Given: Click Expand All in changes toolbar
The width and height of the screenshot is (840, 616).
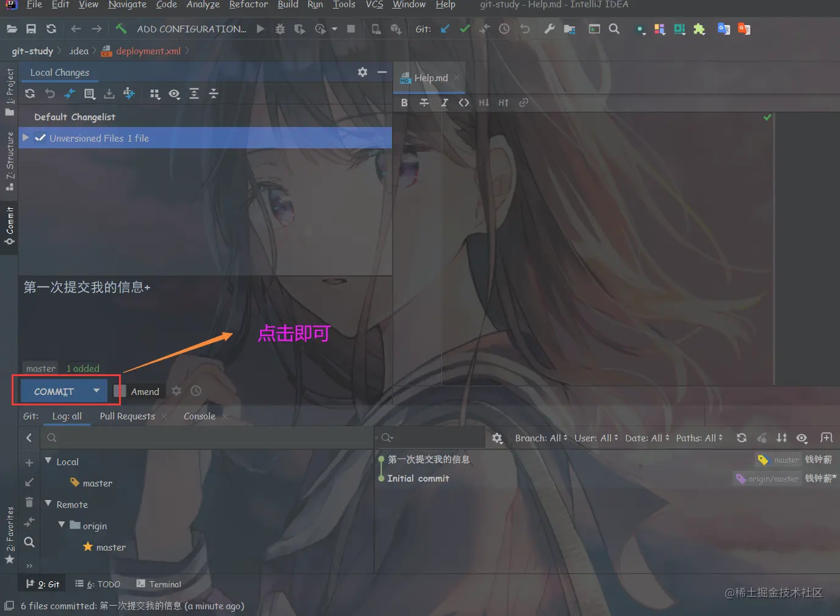Looking at the screenshot, I should [x=194, y=93].
